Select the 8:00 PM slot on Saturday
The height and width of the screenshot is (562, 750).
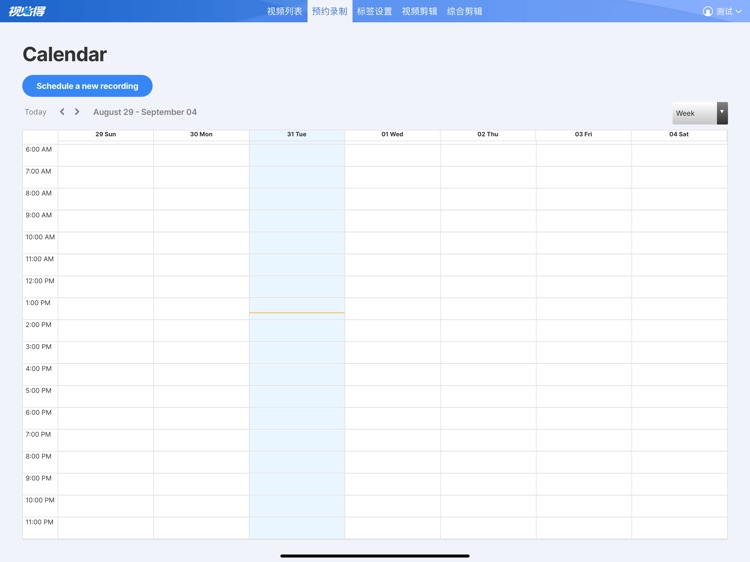[679, 462]
